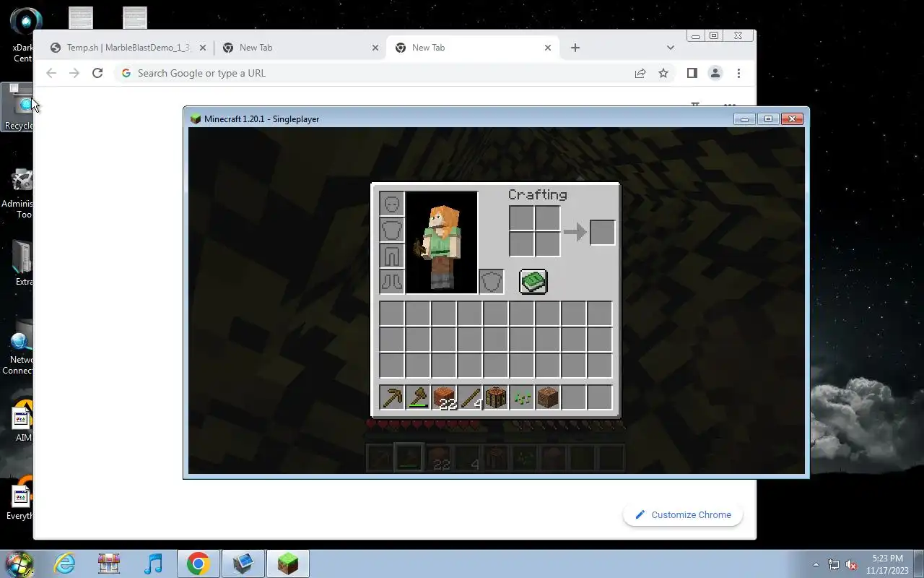Open the 5:23 PM clock

887,564
